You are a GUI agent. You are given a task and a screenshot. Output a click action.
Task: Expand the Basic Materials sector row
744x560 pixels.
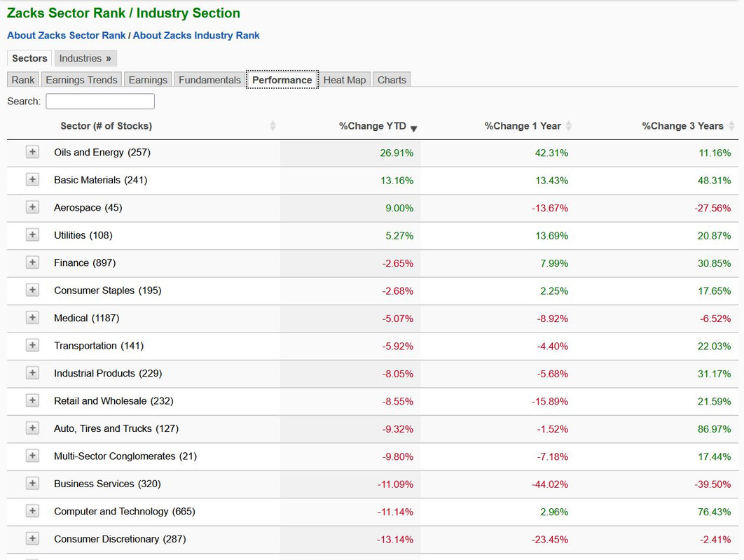pos(32,180)
